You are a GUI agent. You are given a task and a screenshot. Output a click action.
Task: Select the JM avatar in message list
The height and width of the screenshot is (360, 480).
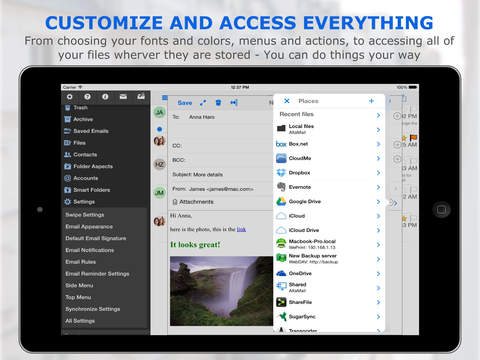160,193
